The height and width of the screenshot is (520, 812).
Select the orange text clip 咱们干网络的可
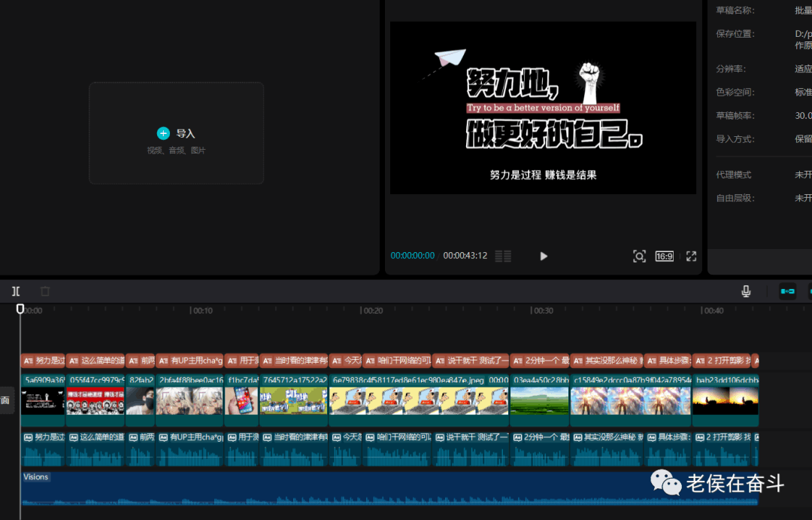tap(397, 360)
